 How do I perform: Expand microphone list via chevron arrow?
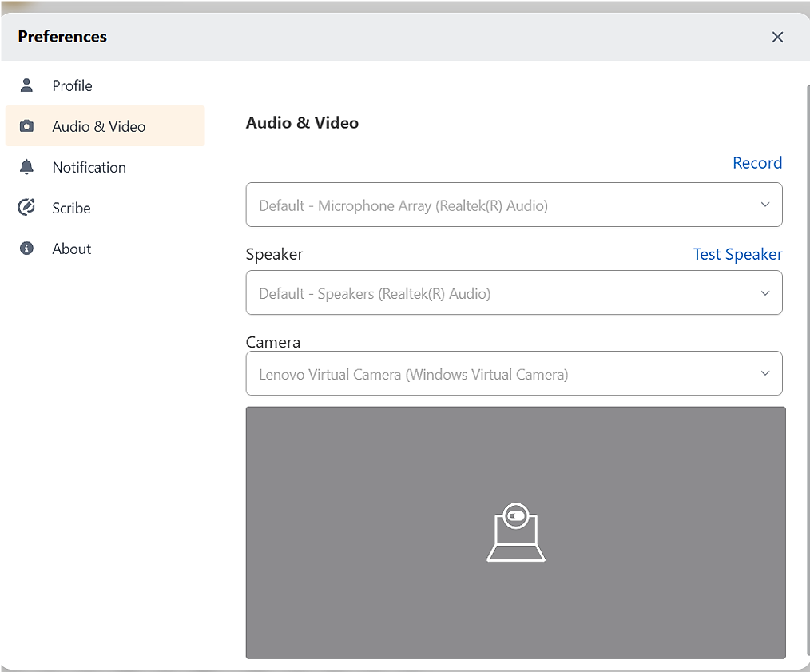(x=765, y=205)
